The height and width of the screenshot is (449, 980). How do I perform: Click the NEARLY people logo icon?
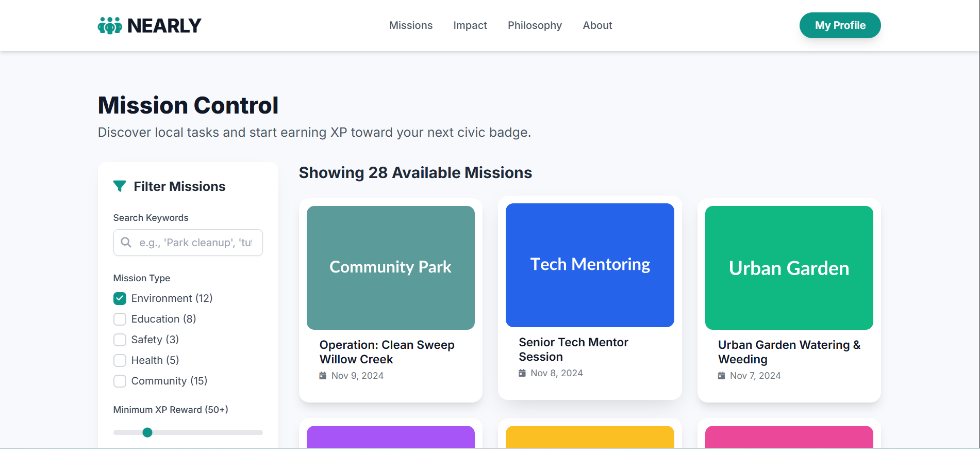pyautogui.click(x=110, y=25)
